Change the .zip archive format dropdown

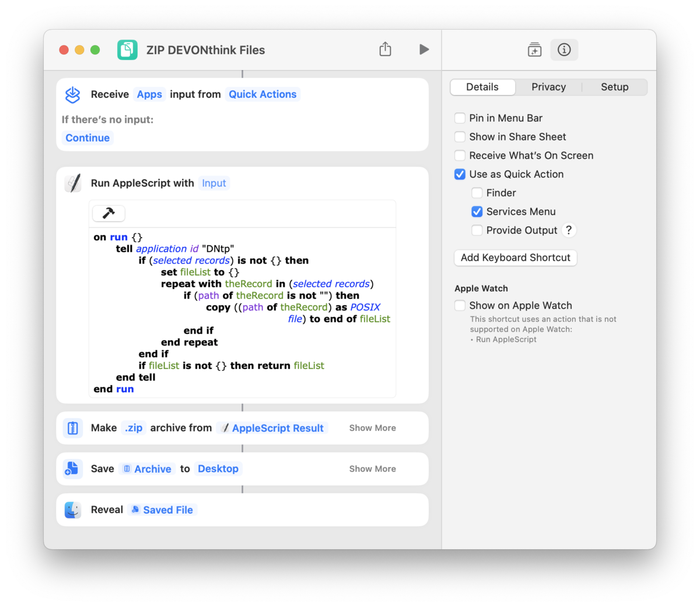134,428
